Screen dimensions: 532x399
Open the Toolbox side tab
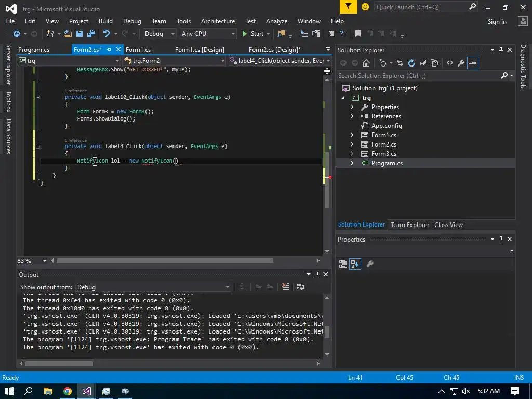point(8,101)
